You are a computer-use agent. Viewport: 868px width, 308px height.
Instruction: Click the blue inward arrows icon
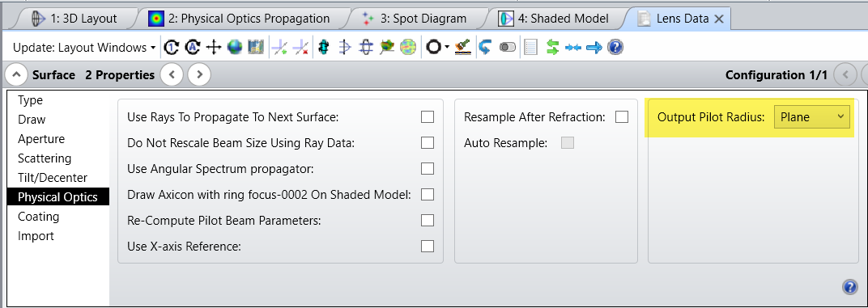tap(573, 48)
